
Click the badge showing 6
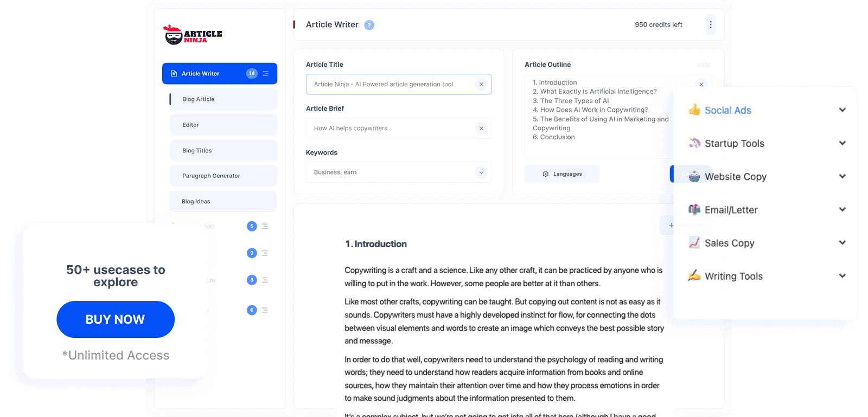click(252, 310)
